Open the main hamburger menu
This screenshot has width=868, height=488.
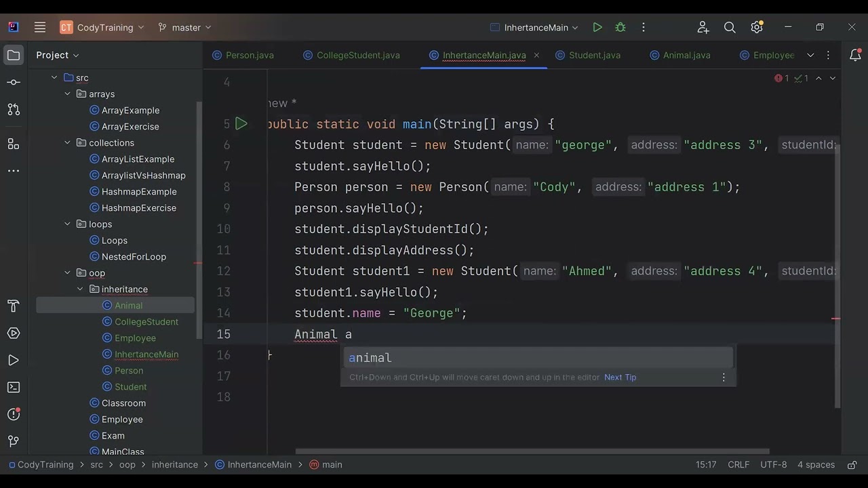point(40,27)
